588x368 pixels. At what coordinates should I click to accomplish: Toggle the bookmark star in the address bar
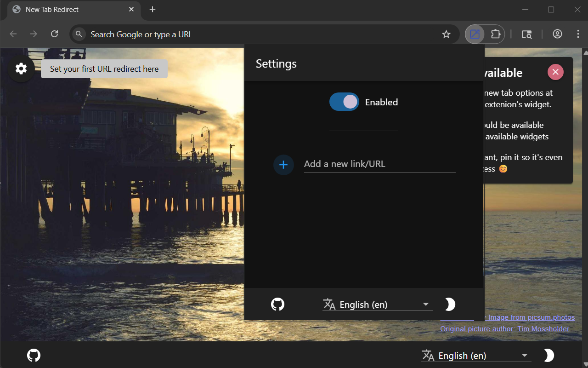coord(446,34)
